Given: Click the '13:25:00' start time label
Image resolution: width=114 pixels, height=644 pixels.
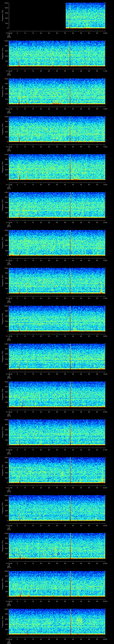Looking at the screenshot, I should click(x=9, y=639).
